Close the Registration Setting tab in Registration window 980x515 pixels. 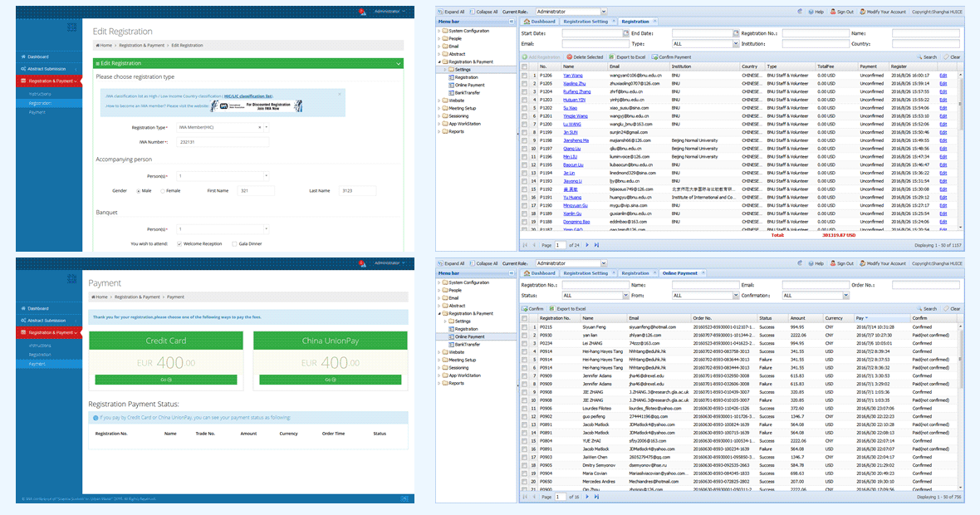pyautogui.click(x=613, y=22)
